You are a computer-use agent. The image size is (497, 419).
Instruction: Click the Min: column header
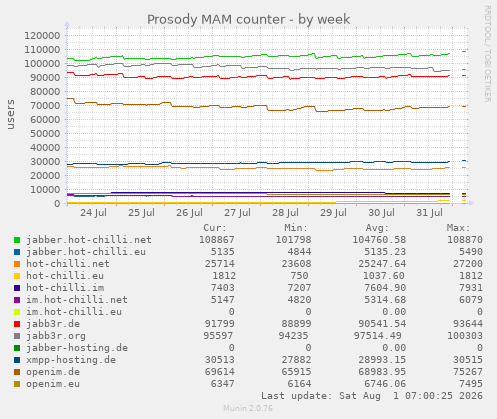click(x=296, y=228)
